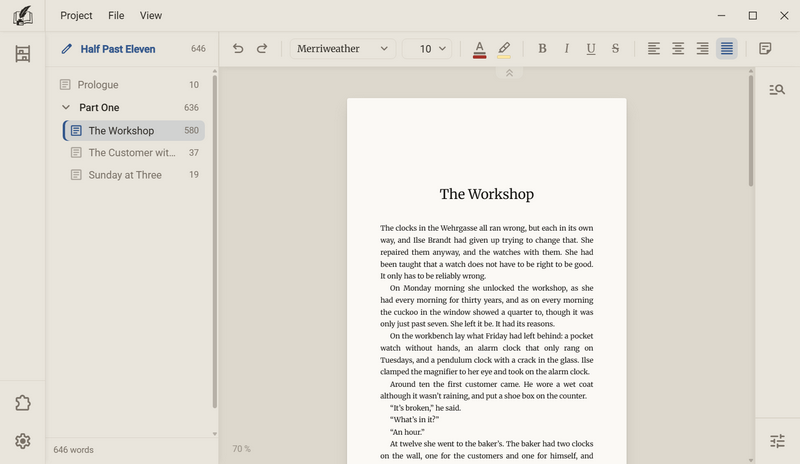Screen dimensions: 800x464
Task: Click the sidebar tree scrollbar
Action: click(x=215, y=240)
